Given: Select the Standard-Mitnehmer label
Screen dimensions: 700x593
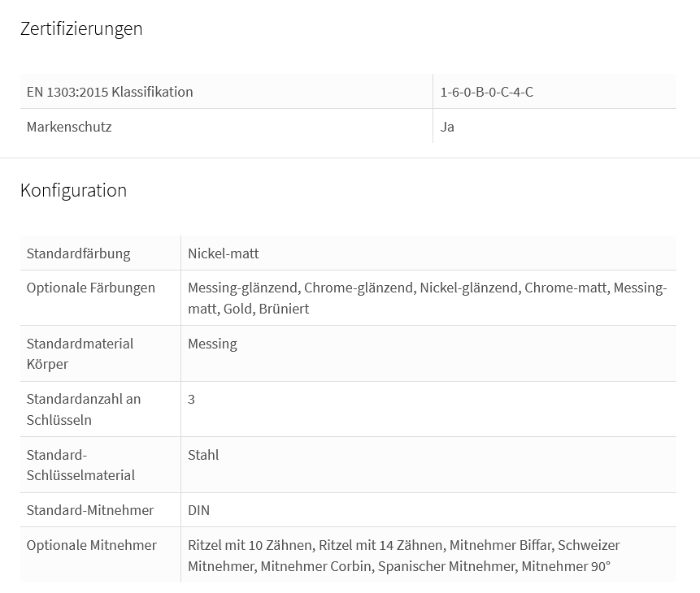Looking at the screenshot, I should click(x=89, y=510).
